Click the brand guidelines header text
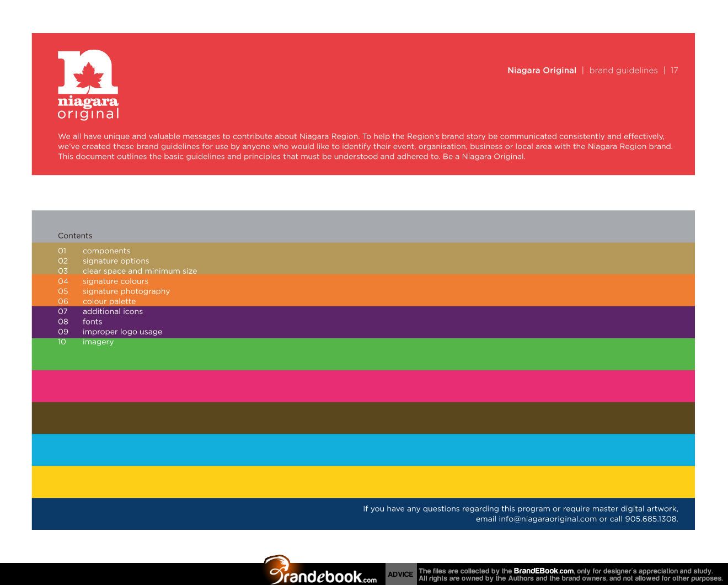728x585 pixels. tap(623, 71)
